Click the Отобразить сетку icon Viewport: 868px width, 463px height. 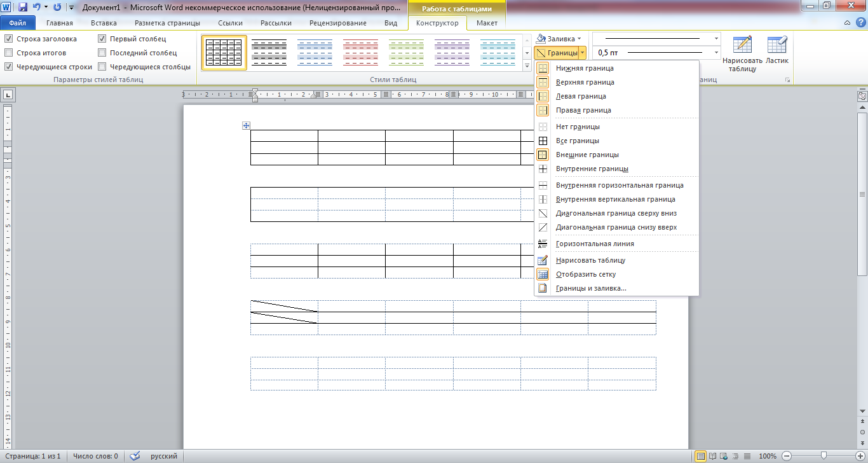[x=543, y=274]
